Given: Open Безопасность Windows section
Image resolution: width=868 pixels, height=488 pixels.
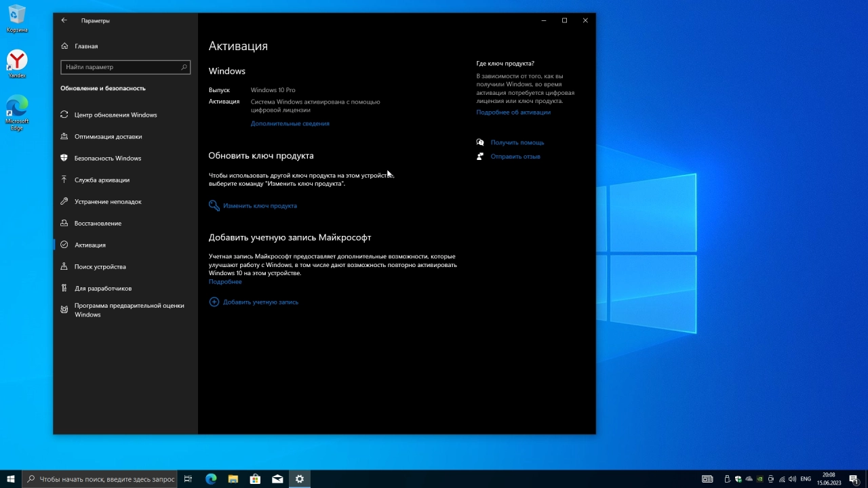Looking at the screenshot, I should click(108, 158).
